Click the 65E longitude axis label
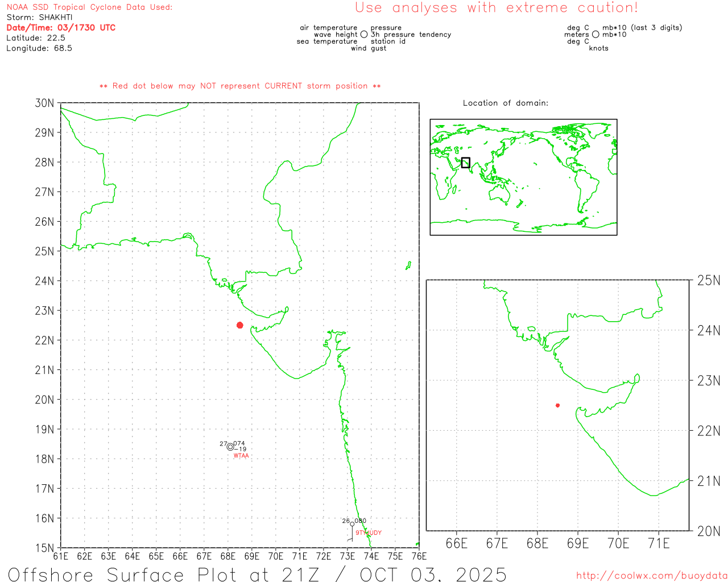Viewport: 728px width, 582px height. (156, 556)
